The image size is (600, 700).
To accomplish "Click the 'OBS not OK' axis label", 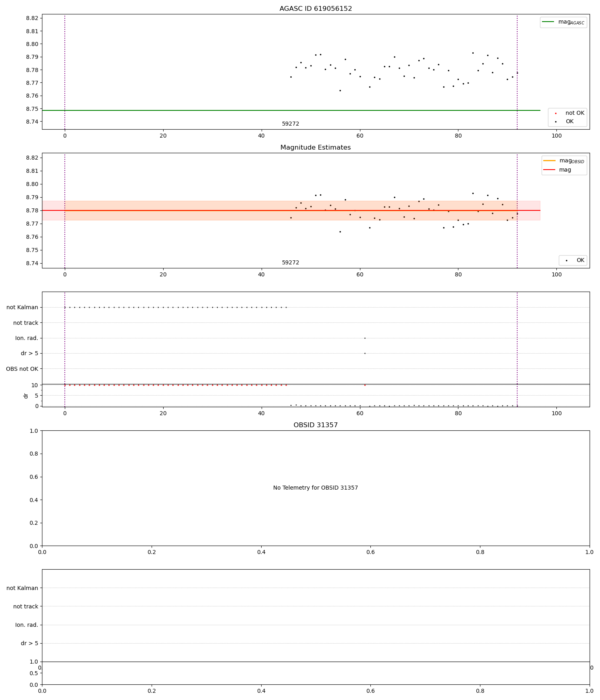I will (22, 369).
